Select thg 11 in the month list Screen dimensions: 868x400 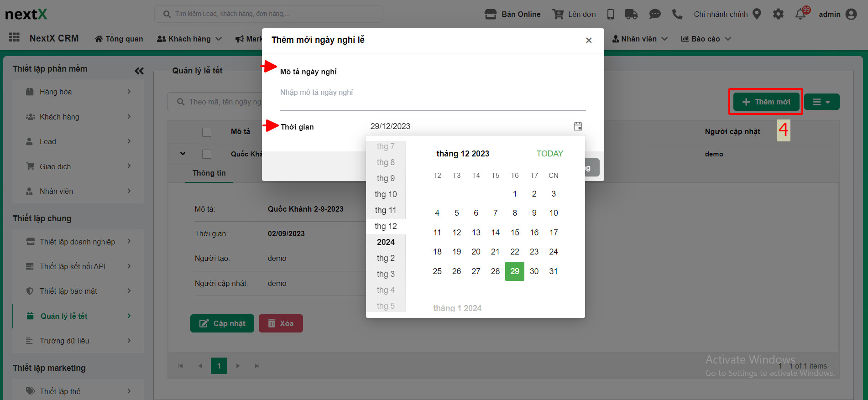[386, 210]
